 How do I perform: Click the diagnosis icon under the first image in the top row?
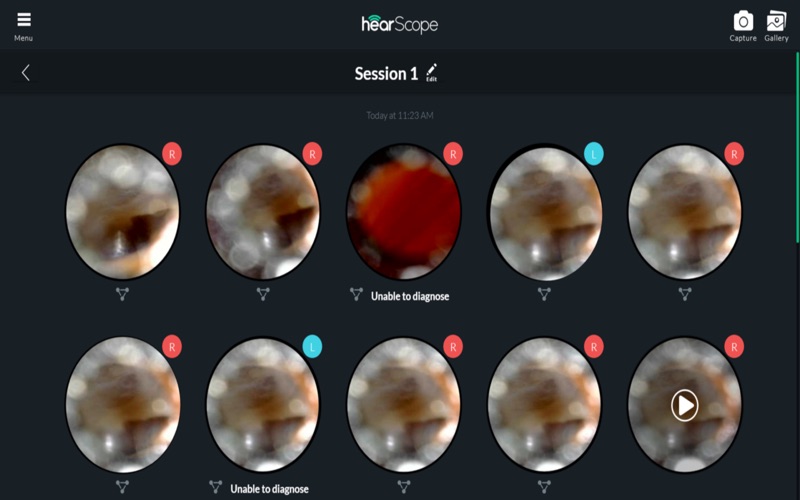[122, 294]
